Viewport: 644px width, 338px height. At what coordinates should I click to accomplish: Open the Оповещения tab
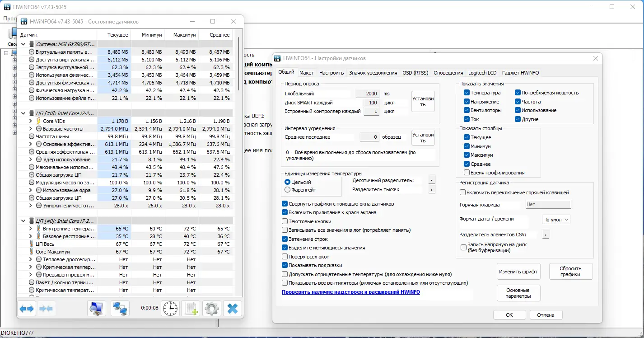[x=448, y=73]
